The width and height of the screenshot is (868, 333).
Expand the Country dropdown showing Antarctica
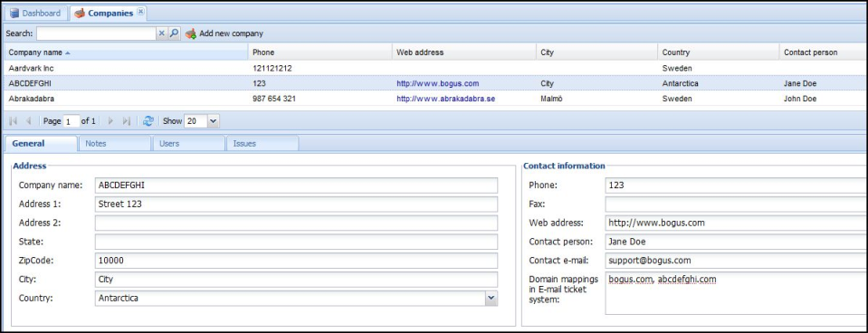(x=491, y=298)
